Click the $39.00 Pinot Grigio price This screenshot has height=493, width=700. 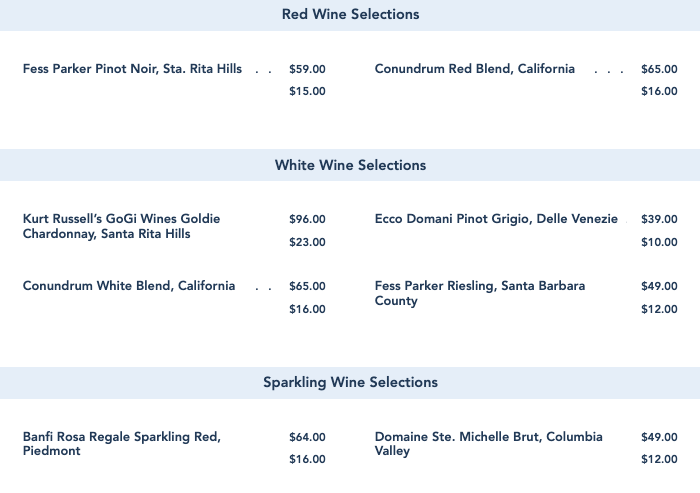659,219
